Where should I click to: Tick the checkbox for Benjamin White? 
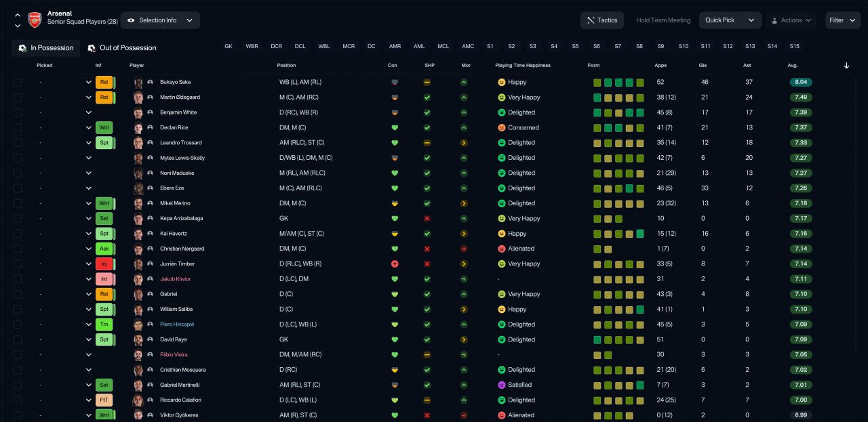18,112
